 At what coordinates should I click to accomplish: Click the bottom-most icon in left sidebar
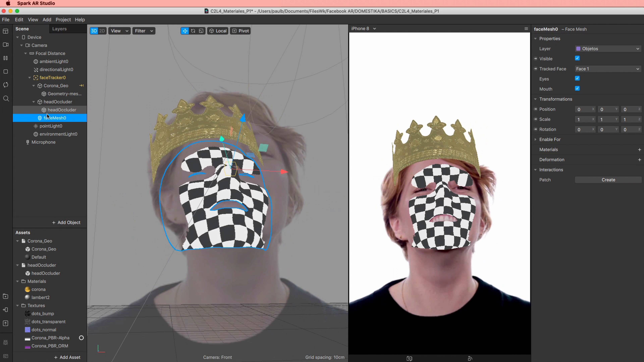coord(6,356)
